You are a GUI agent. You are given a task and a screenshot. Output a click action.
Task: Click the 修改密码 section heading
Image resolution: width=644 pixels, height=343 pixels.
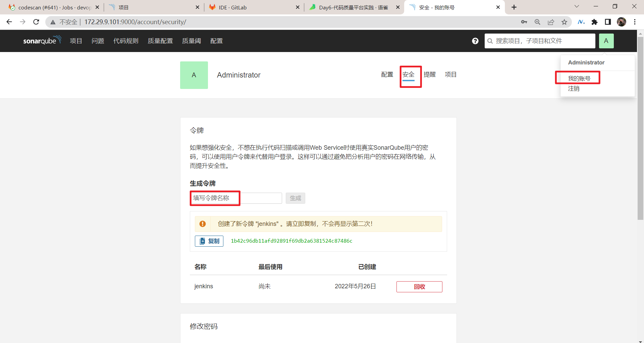[204, 326]
